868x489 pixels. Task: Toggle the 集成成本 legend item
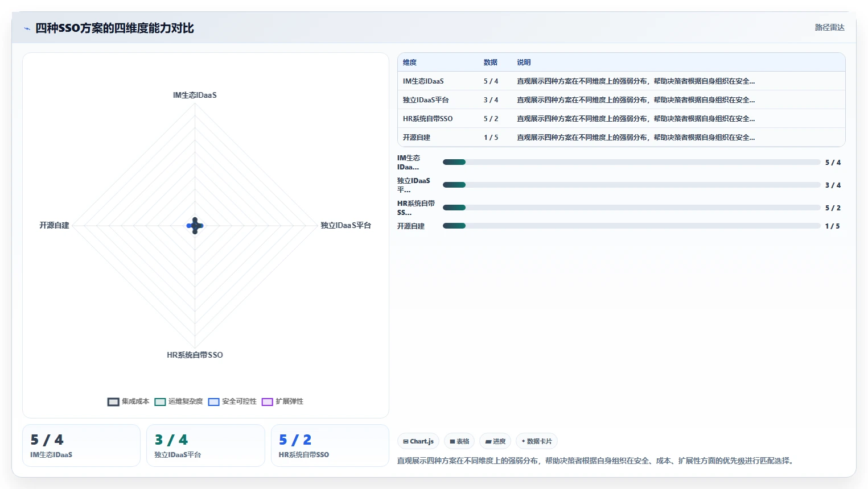128,401
